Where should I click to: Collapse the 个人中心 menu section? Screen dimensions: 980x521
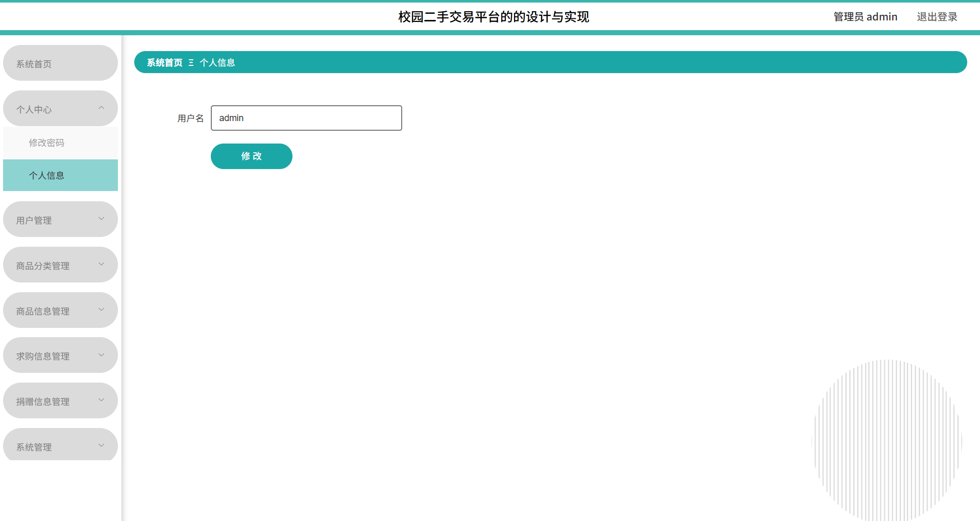point(60,108)
